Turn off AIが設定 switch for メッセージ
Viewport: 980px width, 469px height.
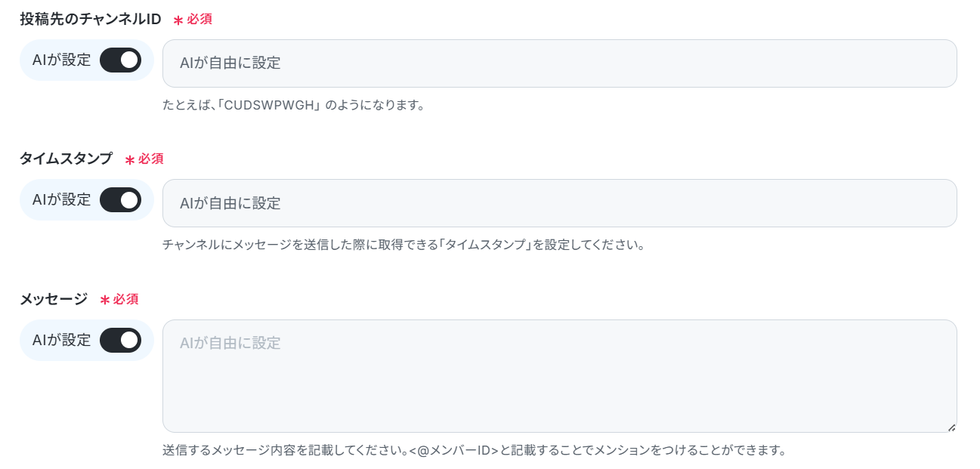pos(121,340)
